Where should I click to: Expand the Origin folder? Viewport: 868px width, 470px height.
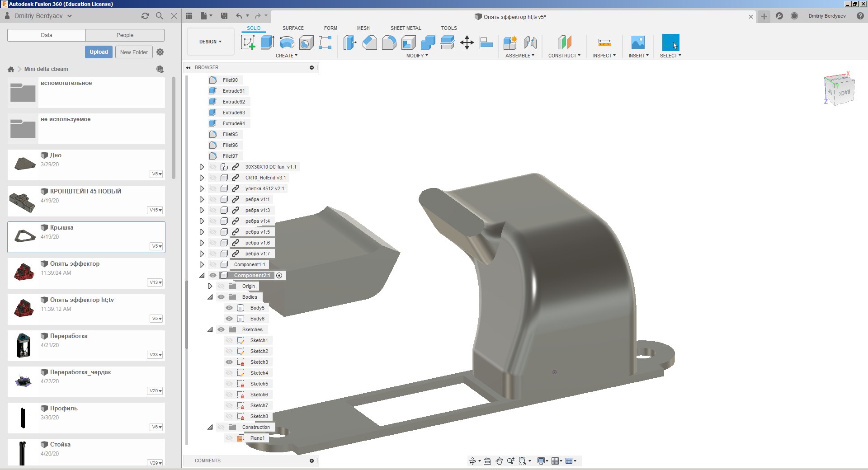210,286
